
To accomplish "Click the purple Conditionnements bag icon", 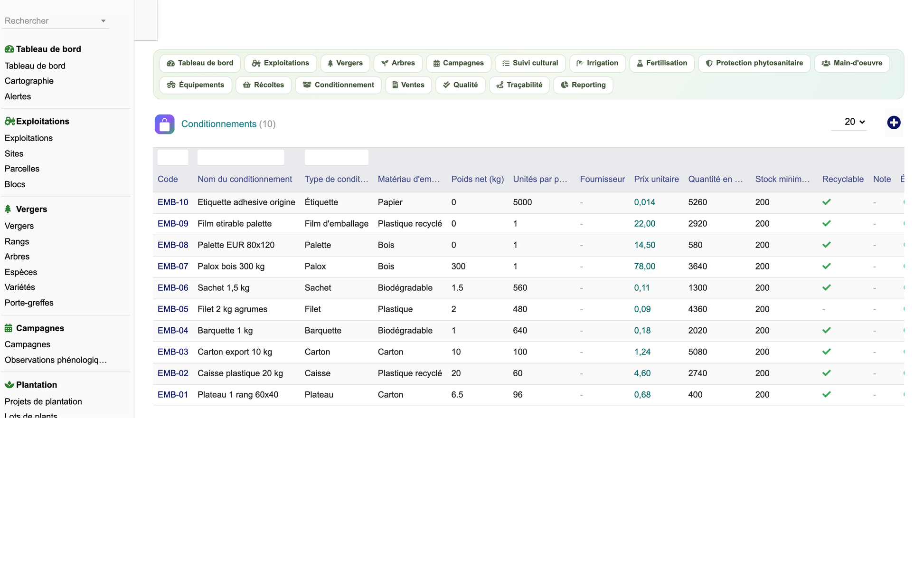I will coord(164,124).
